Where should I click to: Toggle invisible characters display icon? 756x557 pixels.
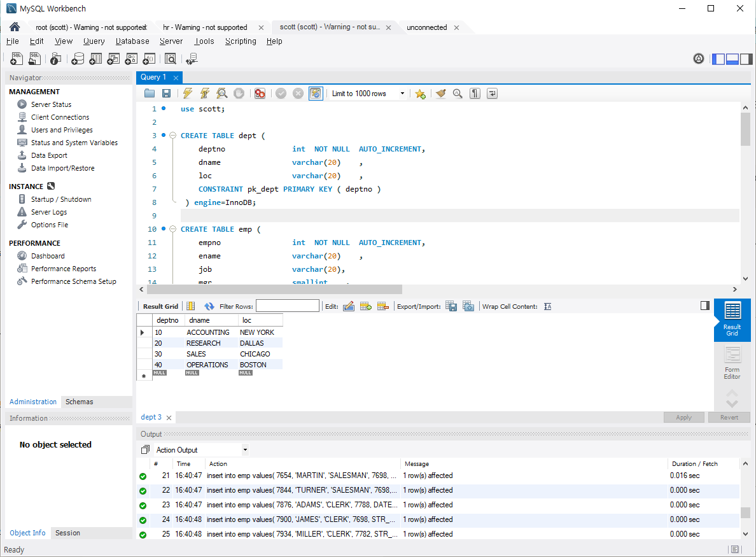tap(475, 94)
